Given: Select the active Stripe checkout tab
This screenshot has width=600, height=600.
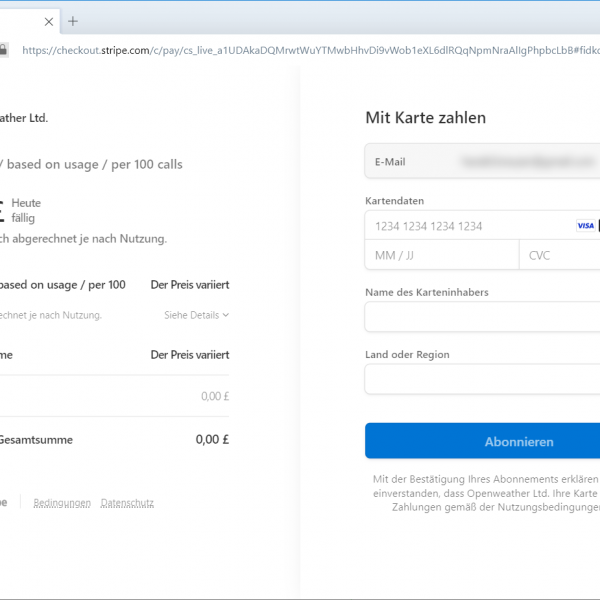Looking at the screenshot, I should [20, 21].
